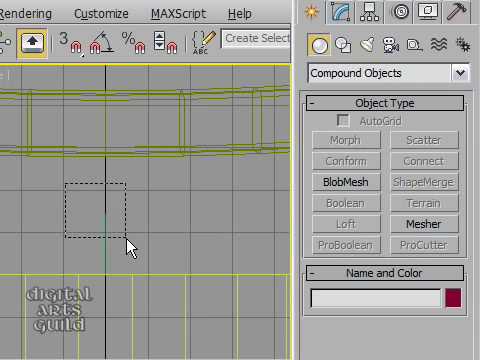Screen dimensions: 480x360
Task: Click the Scatter button
Action: (x=424, y=140)
